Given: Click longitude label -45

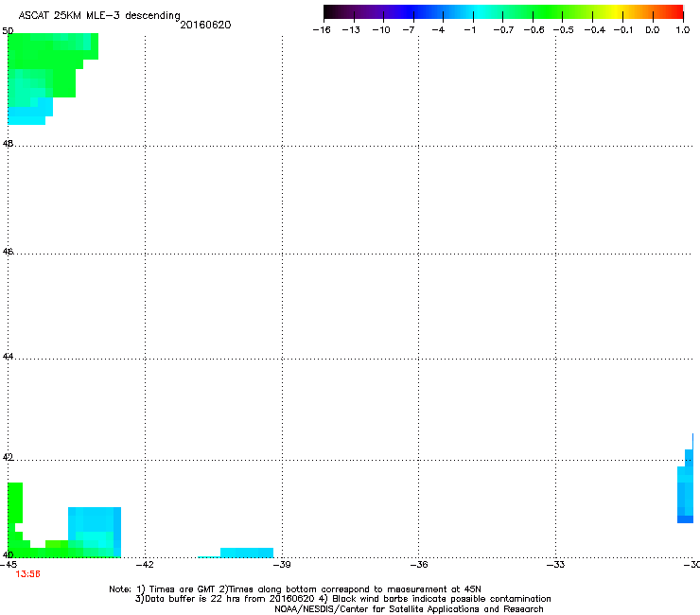Looking at the screenshot, I should click(x=9, y=565).
